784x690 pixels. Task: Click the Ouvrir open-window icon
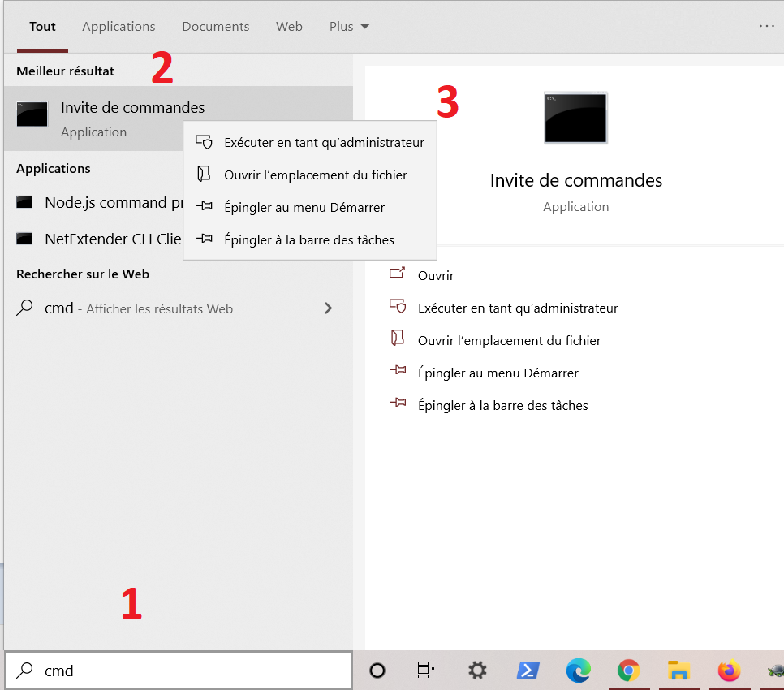398,273
